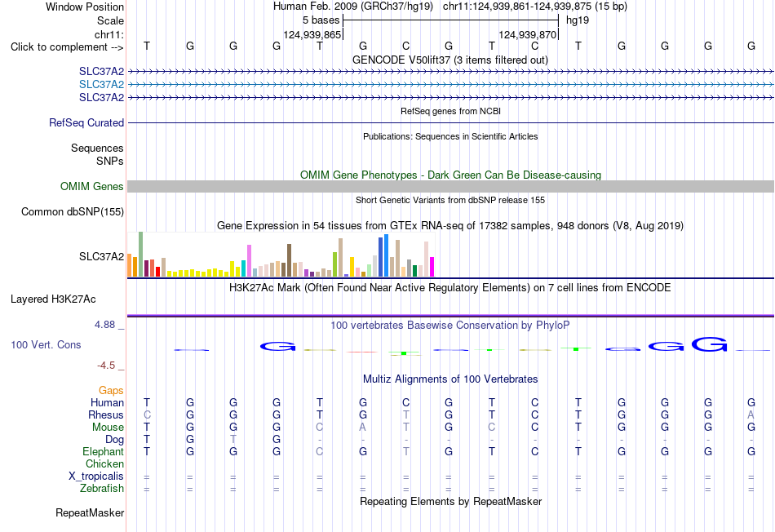Image resolution: width=775 pixels, height=532 pixels.
Task: Select the Human species label
Action: tap(107, 402)
